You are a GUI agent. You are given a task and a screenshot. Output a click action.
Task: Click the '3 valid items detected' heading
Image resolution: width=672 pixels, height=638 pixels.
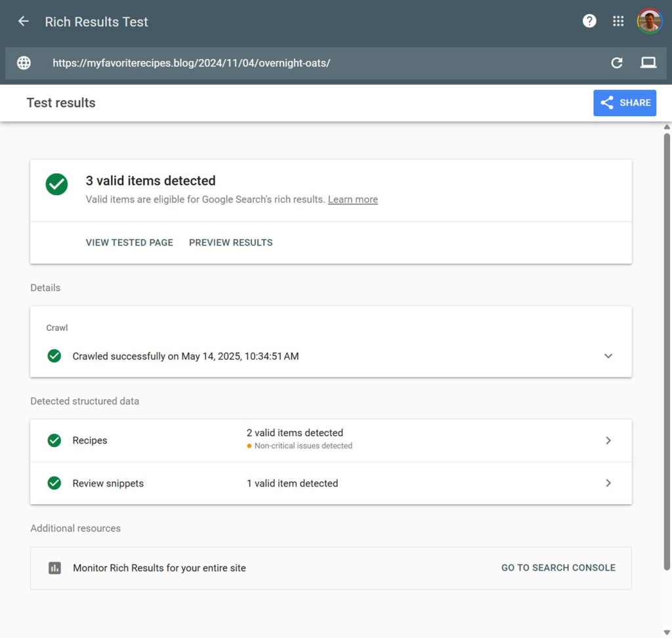(x=150, y=181)
